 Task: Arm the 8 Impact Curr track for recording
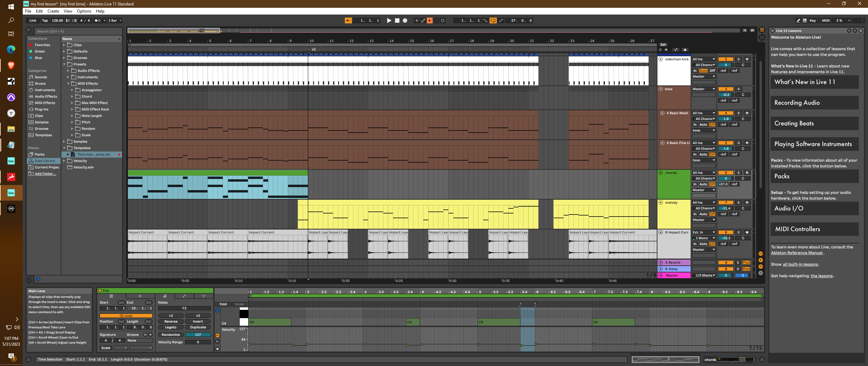pos(747,232)
